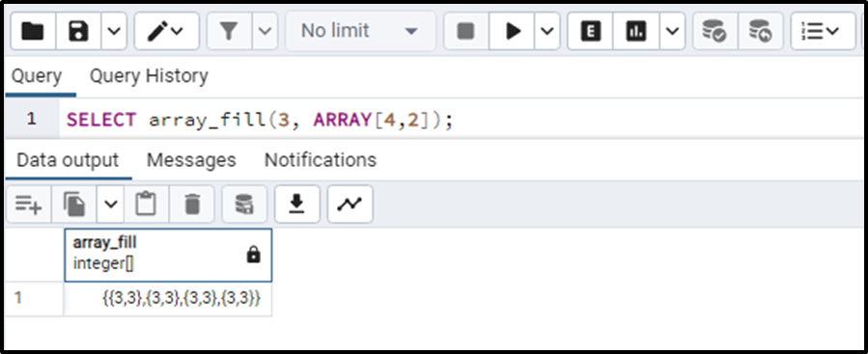Image resolution: width=868 pixels, height=354 pixels.
Task: Save the query file
Action: point(78,31)
